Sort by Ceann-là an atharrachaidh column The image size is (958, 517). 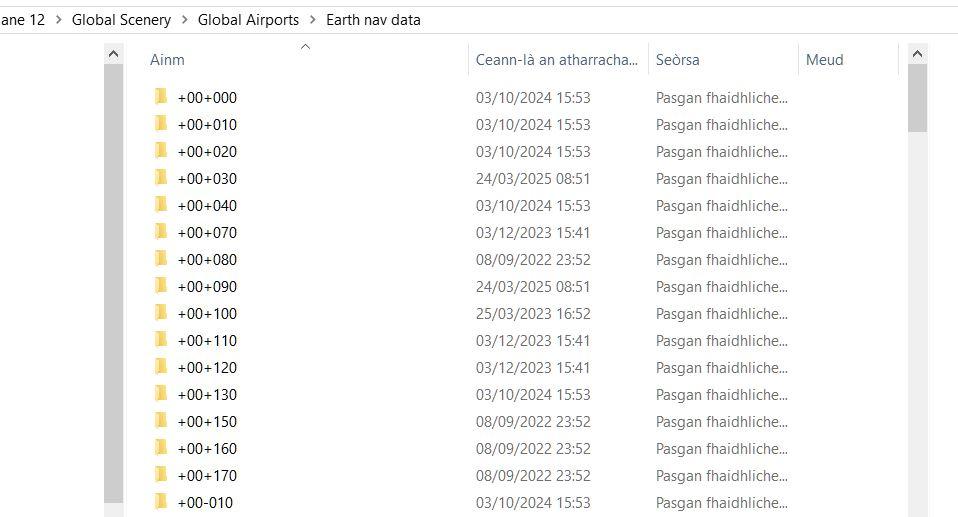pyautogui.click(x=556, y=60)
